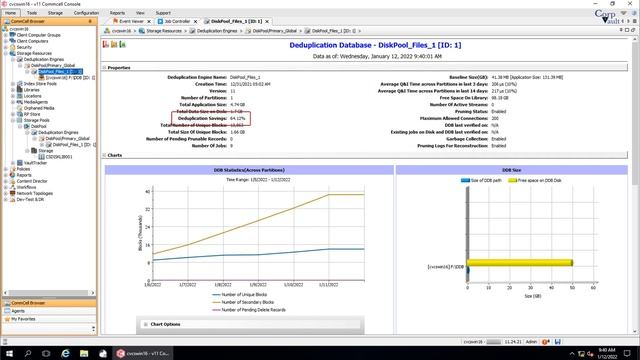
Task: Select the Locations node icon
Action: pos(20,96)
